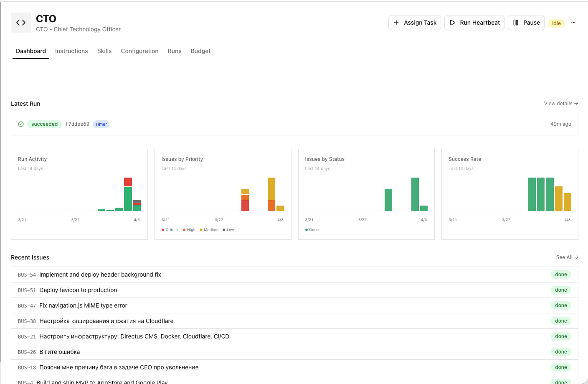The width and height of the screenshot is (588, 384).
Task: Click the green checkmark circle next to succeeded
Action: click(x=20, y=124)
